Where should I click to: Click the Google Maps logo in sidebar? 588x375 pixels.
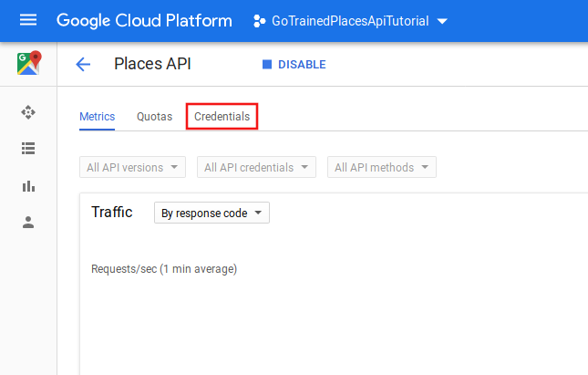[x=28, y=65]
